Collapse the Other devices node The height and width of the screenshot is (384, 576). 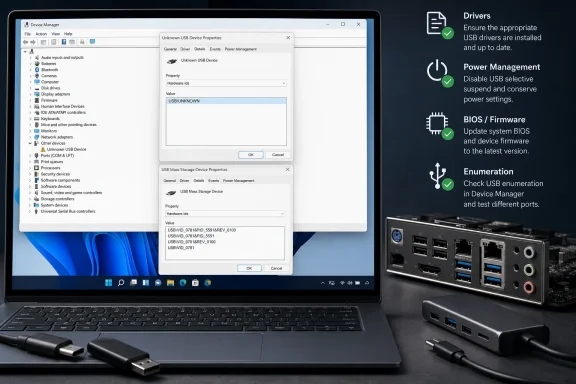(30, 143)
